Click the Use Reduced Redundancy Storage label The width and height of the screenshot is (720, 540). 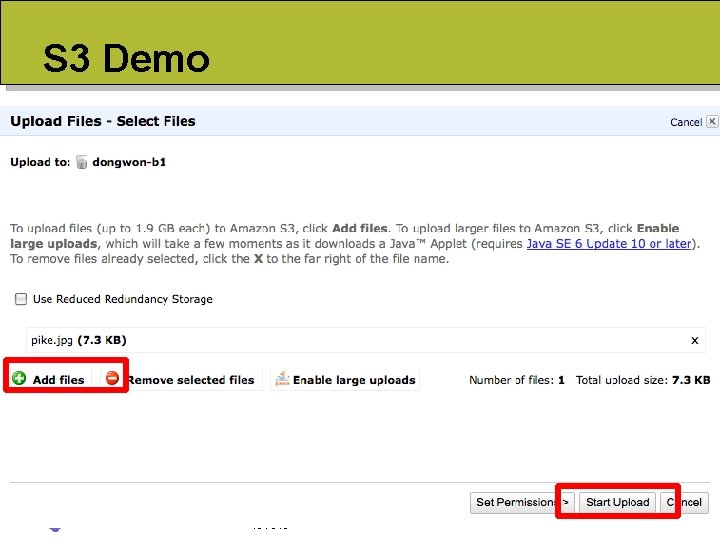tap(123, 299)
